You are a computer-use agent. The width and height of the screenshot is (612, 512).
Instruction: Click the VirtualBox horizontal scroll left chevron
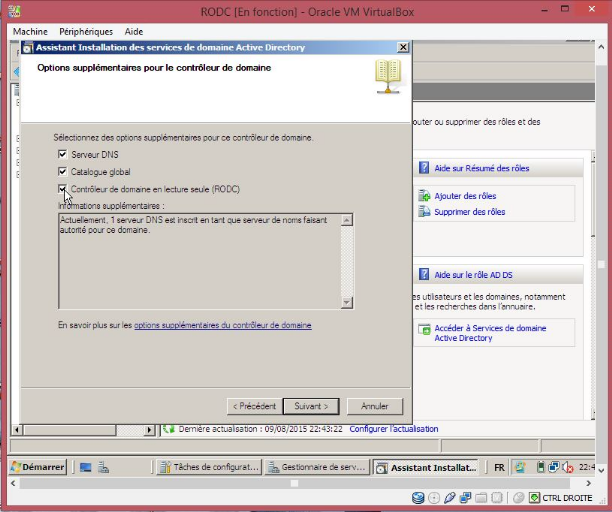(13, 483)
